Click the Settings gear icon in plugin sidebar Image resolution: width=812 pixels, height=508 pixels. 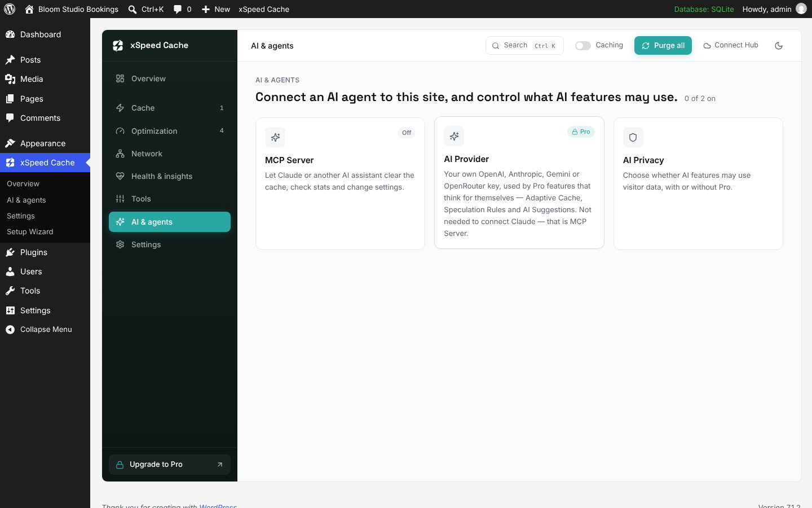pos(120,244)
